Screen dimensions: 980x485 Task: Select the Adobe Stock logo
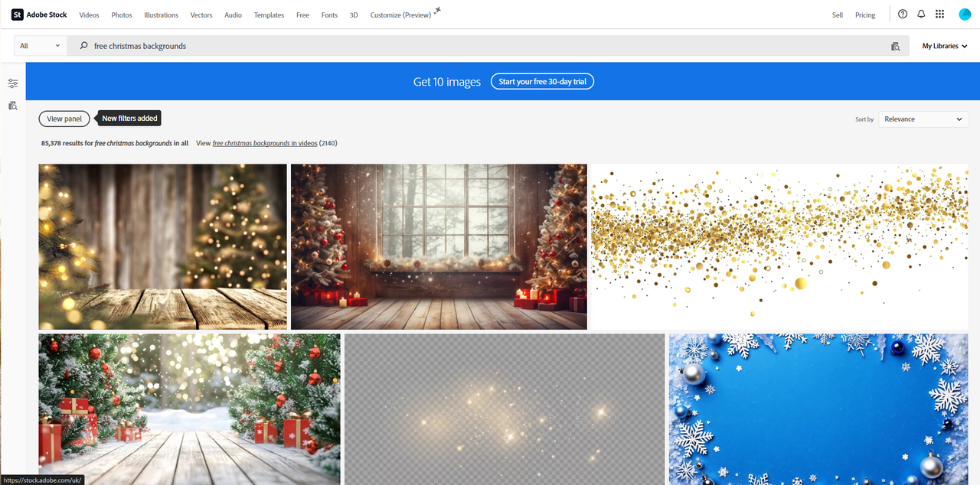click(38, 14)
